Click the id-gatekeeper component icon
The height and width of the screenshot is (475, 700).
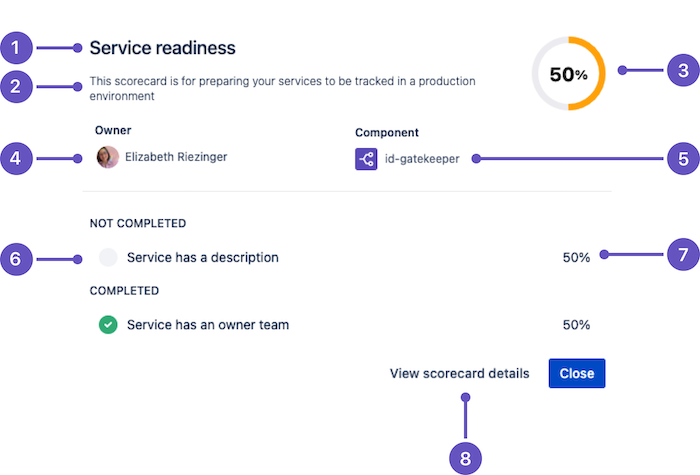tap(366, 159)
